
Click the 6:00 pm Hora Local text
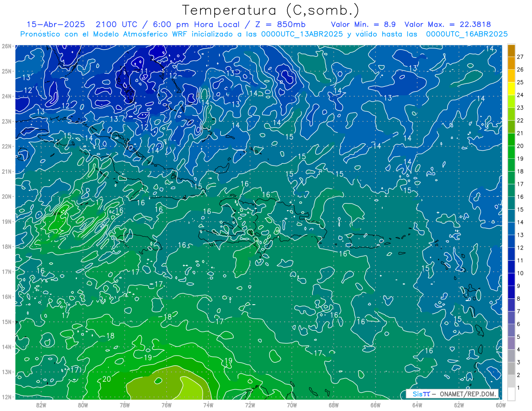[x=196, y=24]
